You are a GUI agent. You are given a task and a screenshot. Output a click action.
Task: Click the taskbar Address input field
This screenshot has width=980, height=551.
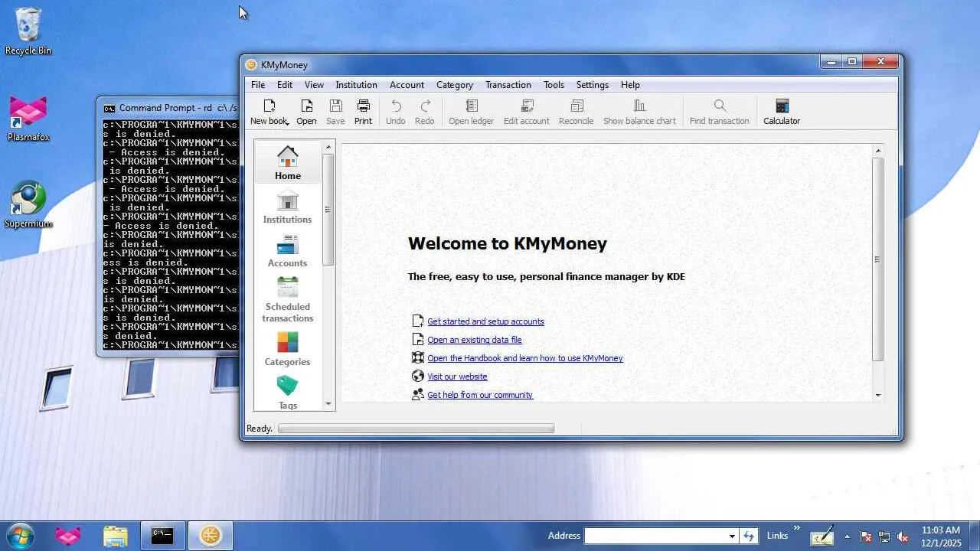(x=655, y=536)
